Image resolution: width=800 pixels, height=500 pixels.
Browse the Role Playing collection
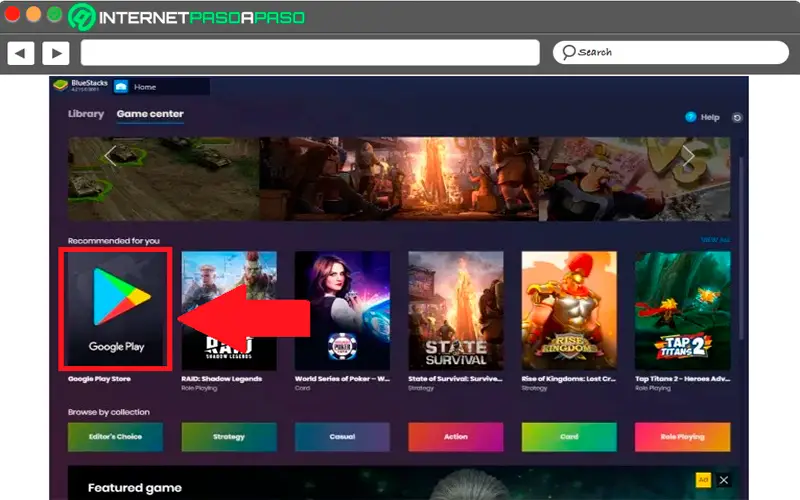coord(683,437)
